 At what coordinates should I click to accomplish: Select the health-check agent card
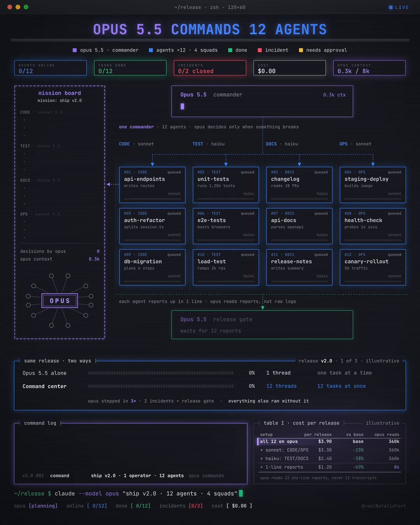[373, 226]
